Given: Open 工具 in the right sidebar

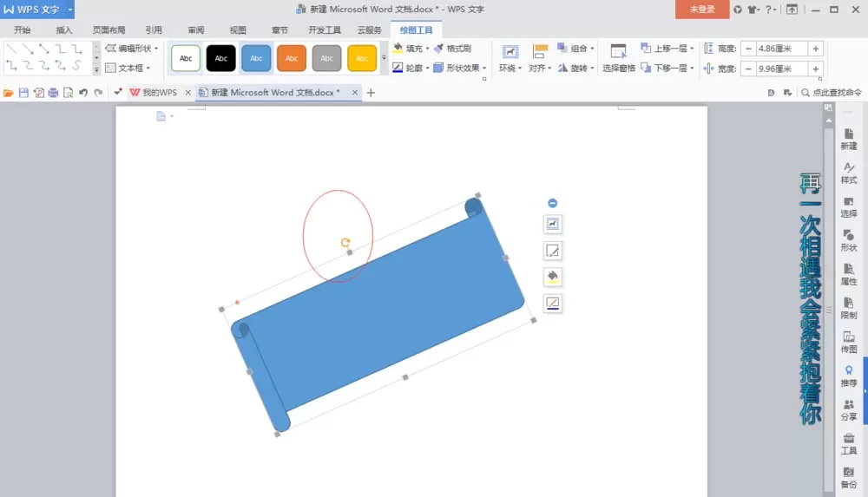Looking at the screenshot, I should (x=849, y=444).
